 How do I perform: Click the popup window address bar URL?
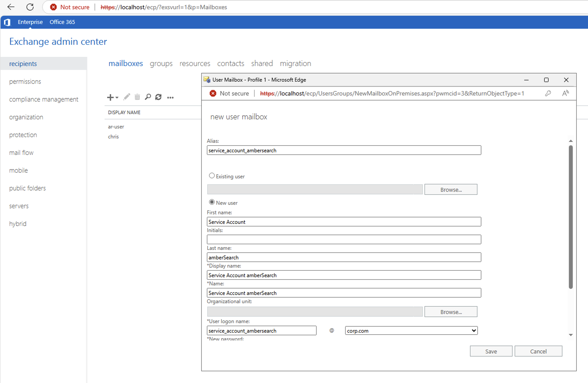click(x=392, y=93)
